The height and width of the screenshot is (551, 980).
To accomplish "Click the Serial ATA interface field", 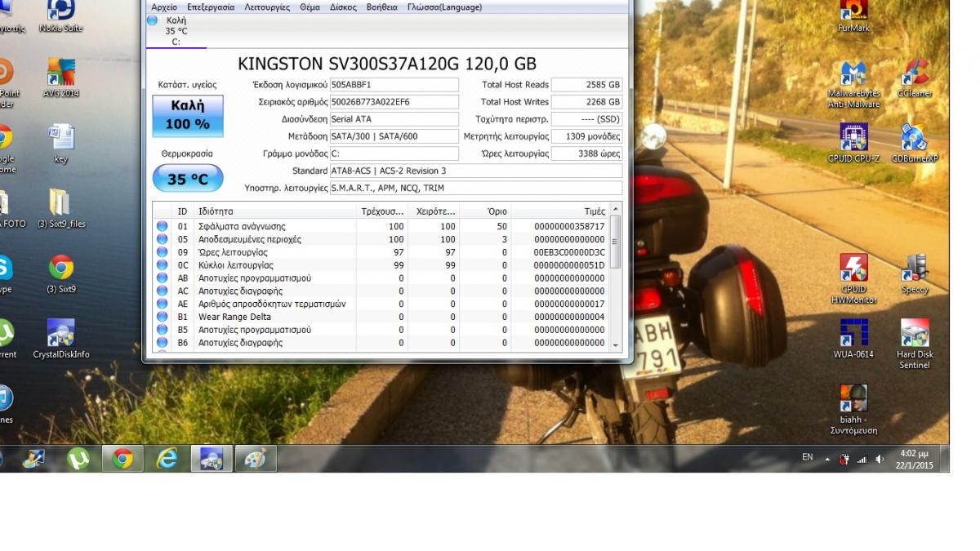I will tap(394, 119).
